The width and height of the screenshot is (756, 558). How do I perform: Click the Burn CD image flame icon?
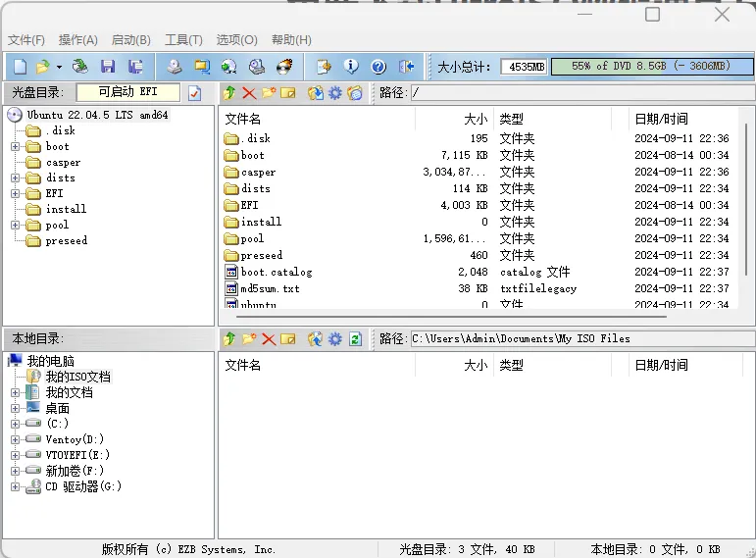pyautogui.click(x=284, y=67)
